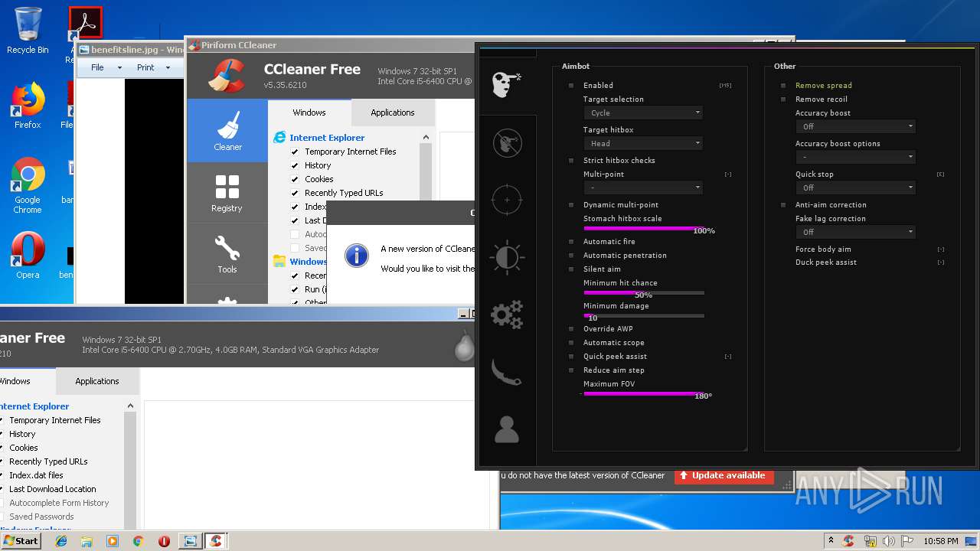Collapse Internet Explorer group in upper CCleaner
Viewport: 980px width, 551px height.
[426, 138]
